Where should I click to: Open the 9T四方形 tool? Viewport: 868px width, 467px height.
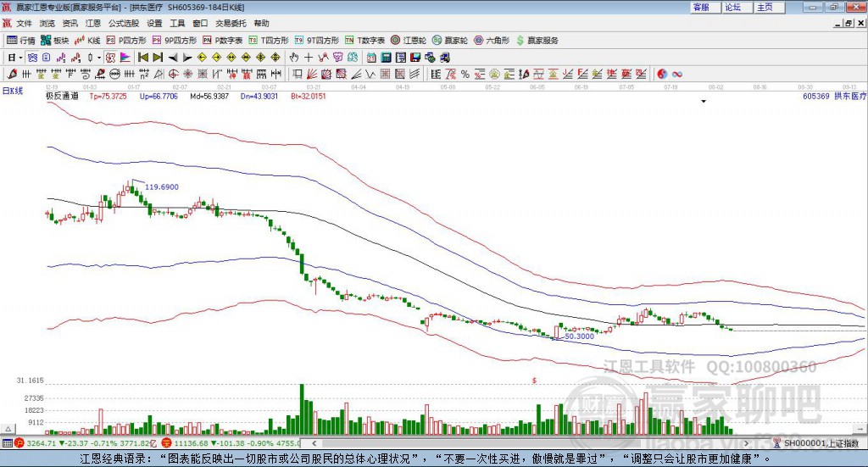317,41
